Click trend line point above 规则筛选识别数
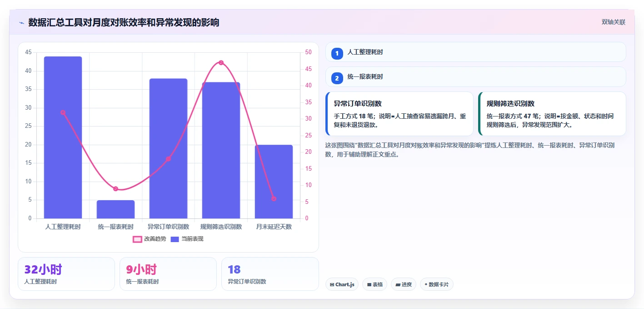Viewport: 644px width, 309px height. tap(221, 63)
